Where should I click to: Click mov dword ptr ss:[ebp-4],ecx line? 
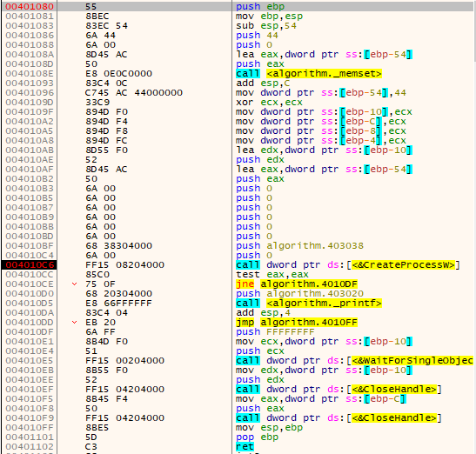pos(321,141)
